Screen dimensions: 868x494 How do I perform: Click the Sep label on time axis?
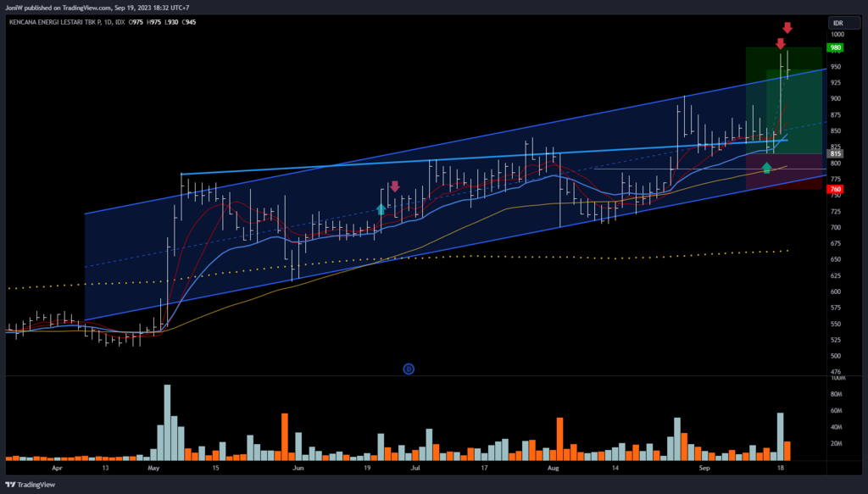point(704,467)
